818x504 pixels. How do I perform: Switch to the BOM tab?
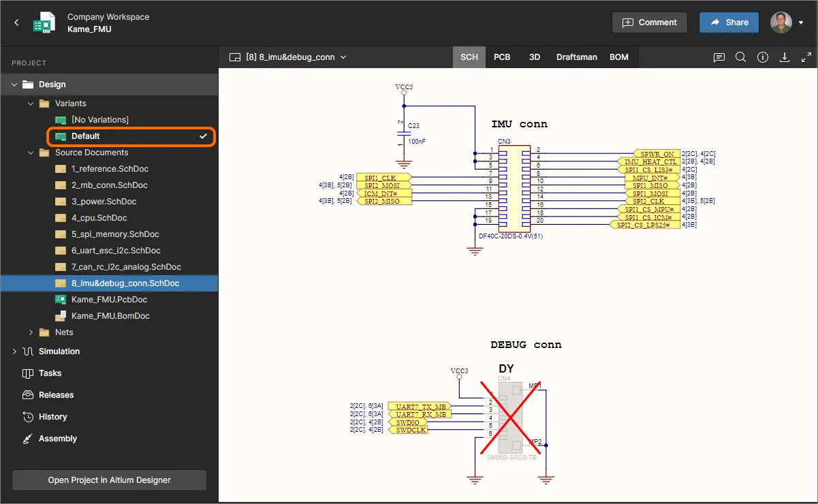[618, 57]
